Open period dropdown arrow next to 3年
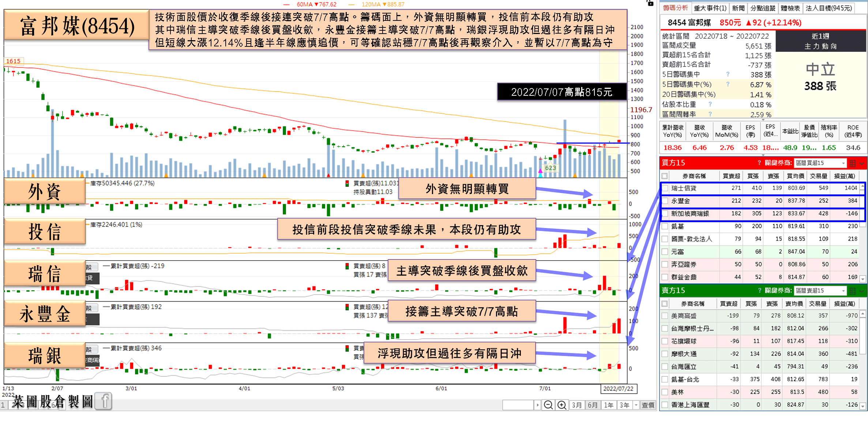 [x=636, y=405]
